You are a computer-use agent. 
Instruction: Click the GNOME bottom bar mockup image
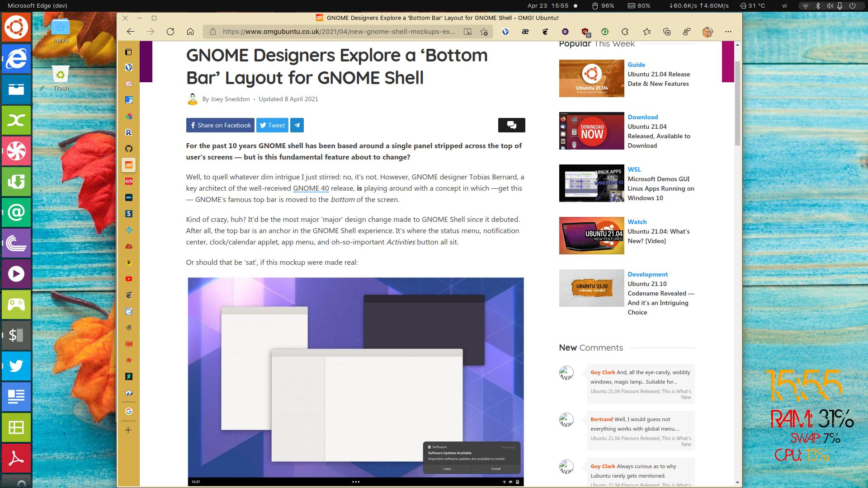click(356, 382)
